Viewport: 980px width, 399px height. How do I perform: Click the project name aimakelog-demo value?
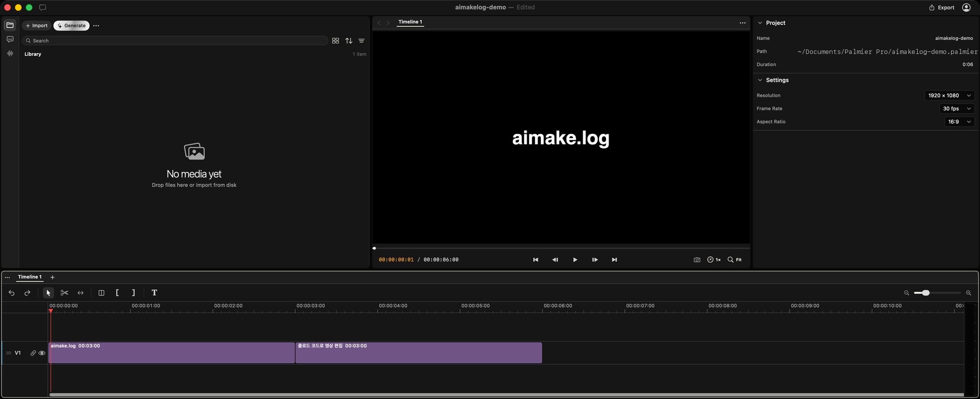click(954, 38)
